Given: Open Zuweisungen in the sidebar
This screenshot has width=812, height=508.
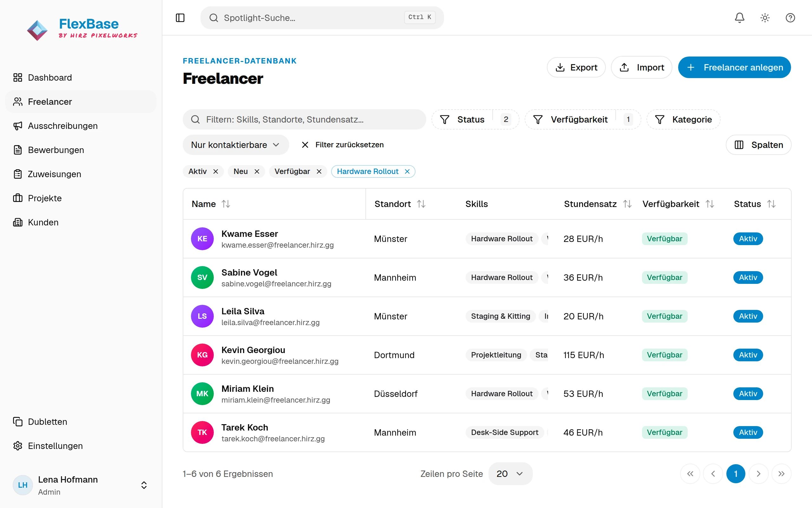Looking at the screenshot, I should (x=81, y=174).
